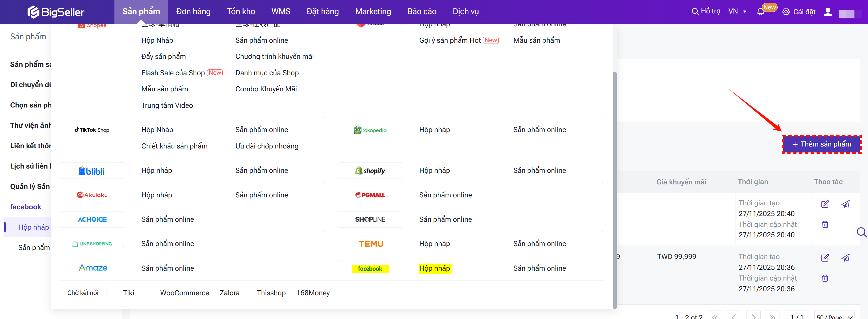This screenshot has height=319, width=868.
Task: Click the mega menu vertical scrollbar
Action: [x=614, y=189]
